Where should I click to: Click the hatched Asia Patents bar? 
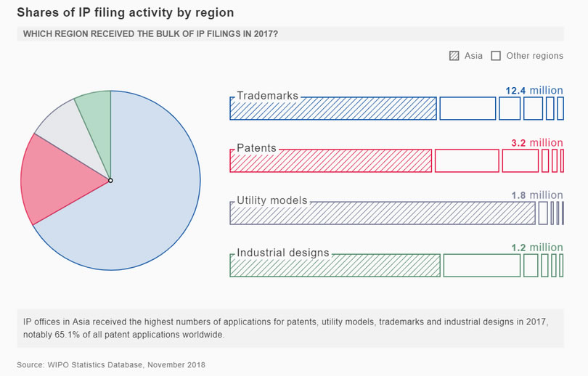click(x=330, y=161)
